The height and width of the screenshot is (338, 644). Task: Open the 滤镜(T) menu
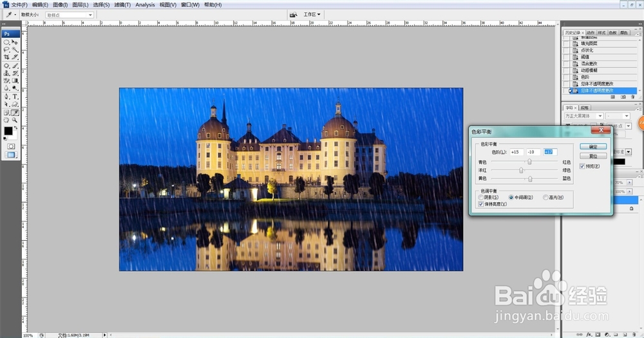coord(122,5)
